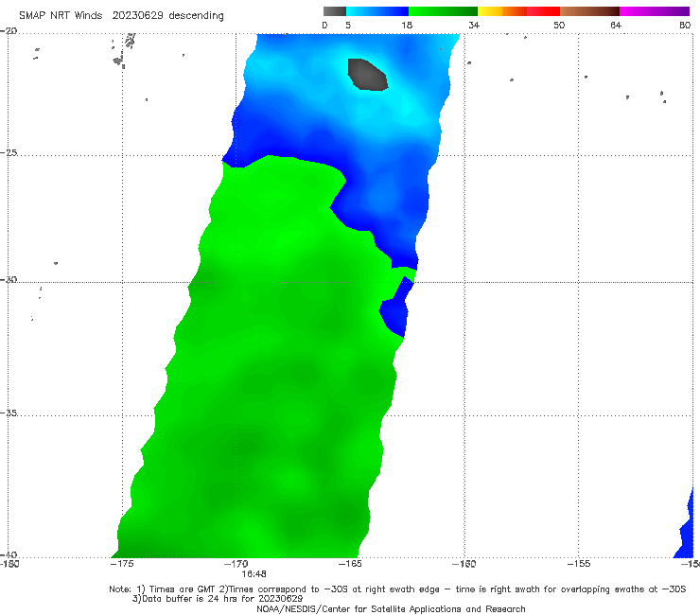The width and height of the screenshot is (700, 615).
Task: Click the longitude label '-155'
Action: [x=579, y=564]
